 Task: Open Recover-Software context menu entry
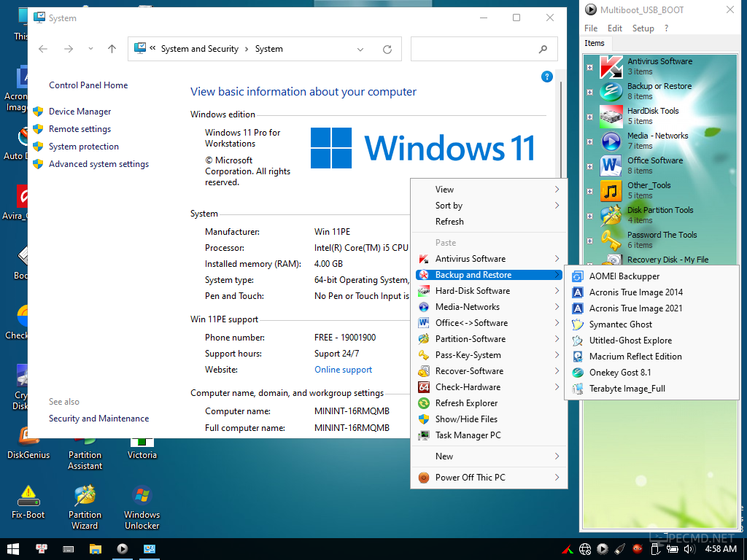489,371
